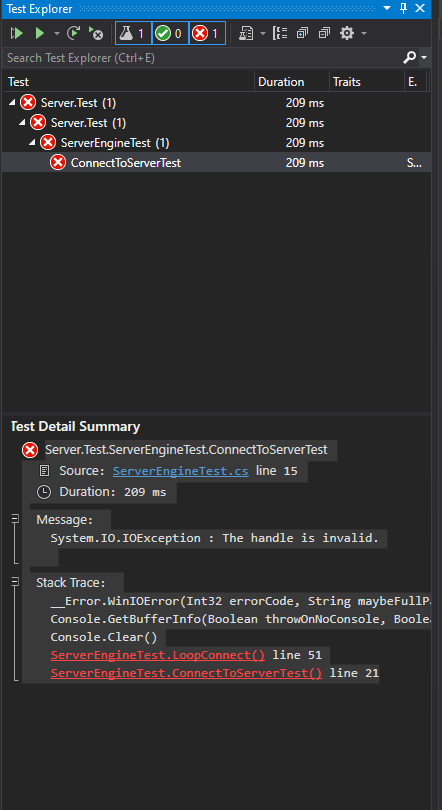Click the Group By hierarchy icon
Image resolution: width=442 pixels, height=810 pixels.
tap(280, 34)
